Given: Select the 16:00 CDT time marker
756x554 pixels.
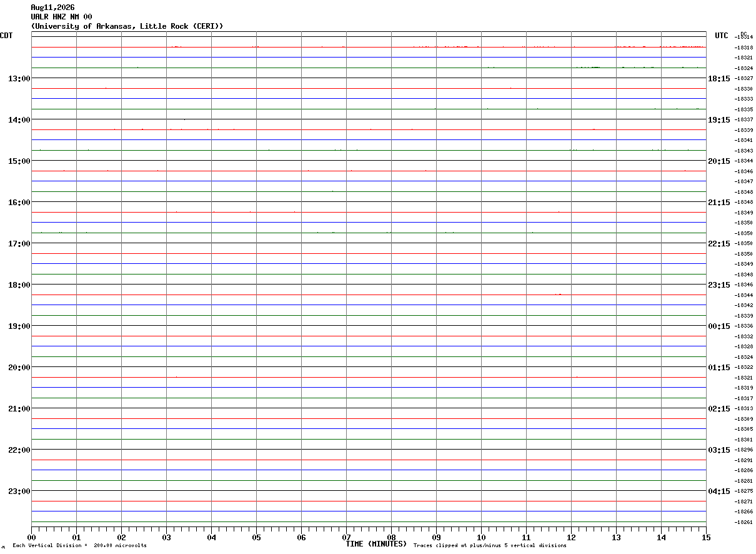Looking at the screenshot, I should 19,202.
